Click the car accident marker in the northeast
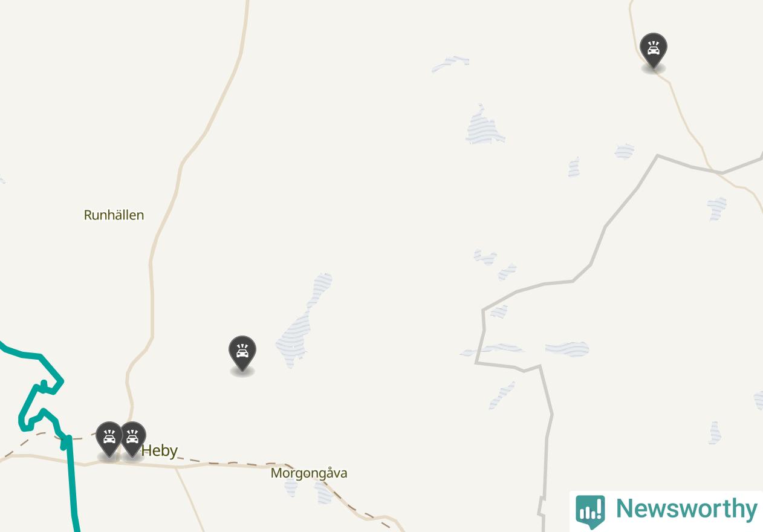This screenshot has height=532, width=763. [653, 50]
